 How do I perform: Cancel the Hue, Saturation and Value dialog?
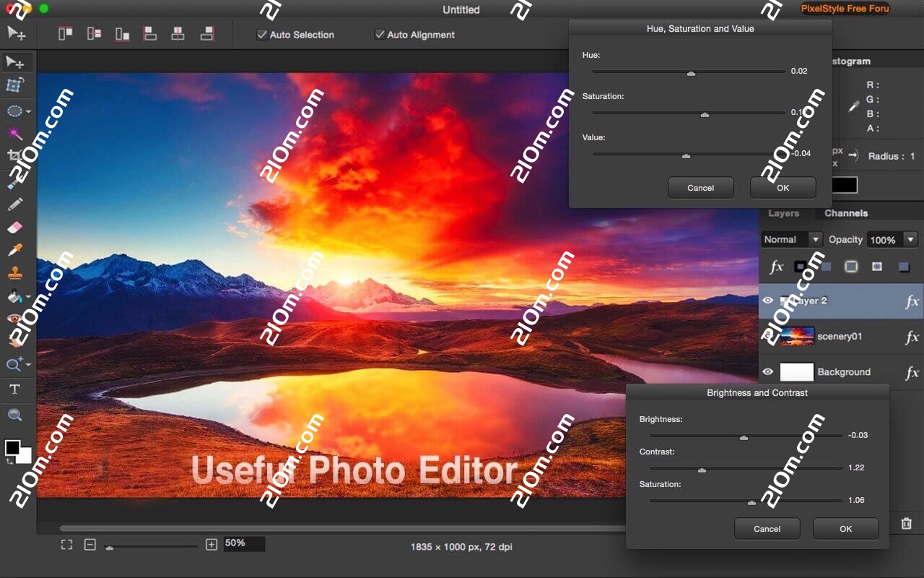coord(700,188)
